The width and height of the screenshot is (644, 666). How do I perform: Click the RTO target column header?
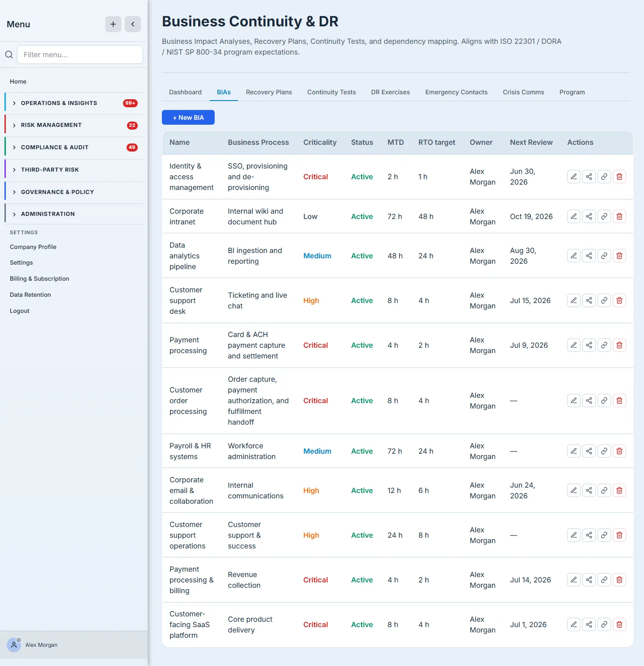(x=437, y=142)
